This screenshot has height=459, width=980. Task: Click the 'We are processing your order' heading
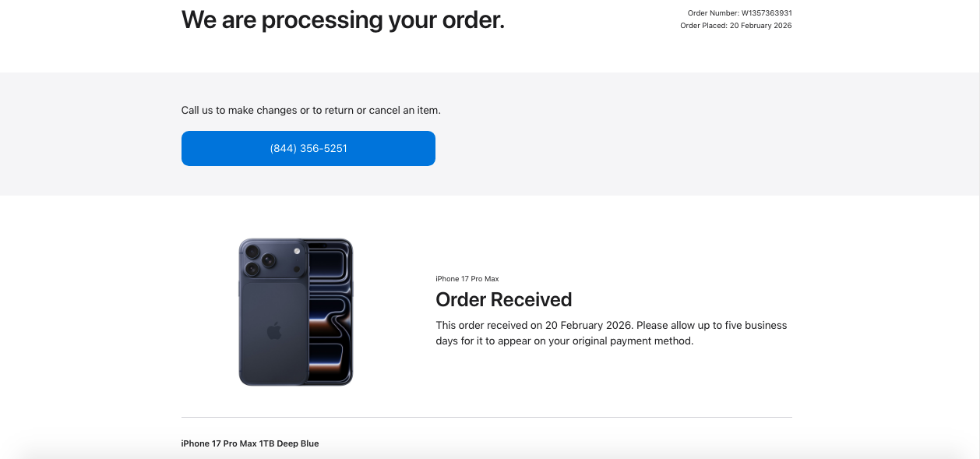click(343, 19)
